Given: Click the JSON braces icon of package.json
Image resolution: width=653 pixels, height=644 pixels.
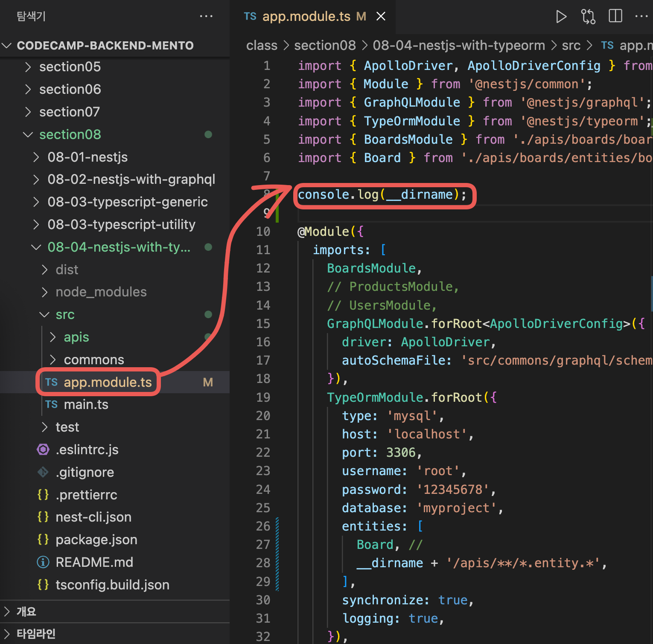Looking at the screenshot, I should [x=43, y=540].
